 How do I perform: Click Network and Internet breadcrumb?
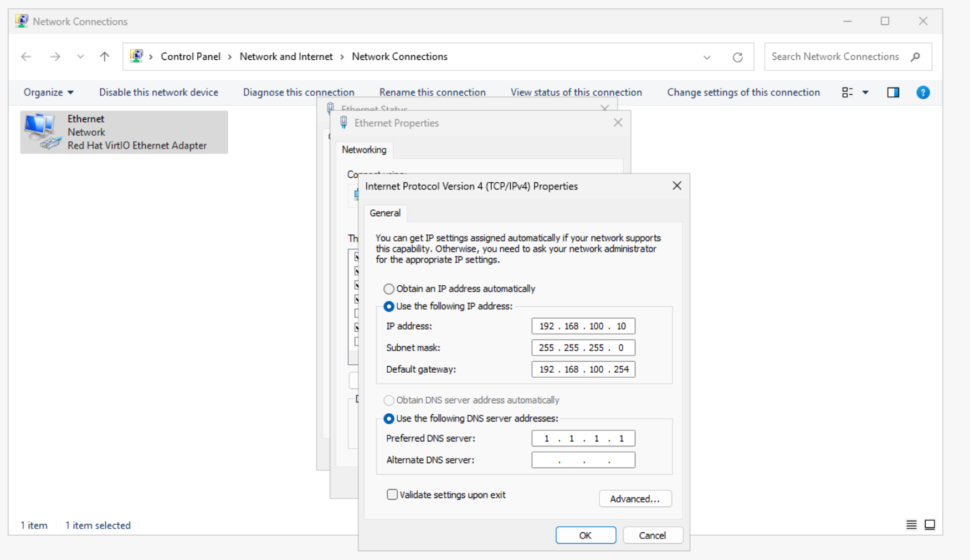286,56
